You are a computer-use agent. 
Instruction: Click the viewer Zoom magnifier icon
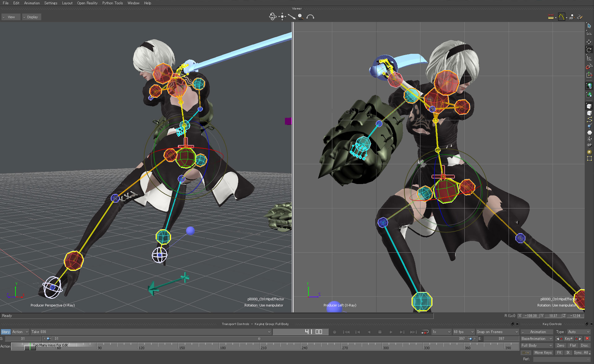300,17
